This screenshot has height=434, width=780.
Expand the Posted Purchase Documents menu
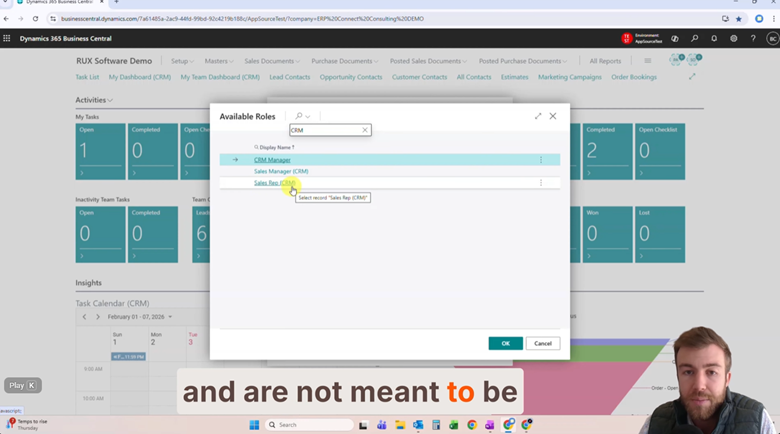(x=523, y=61)
